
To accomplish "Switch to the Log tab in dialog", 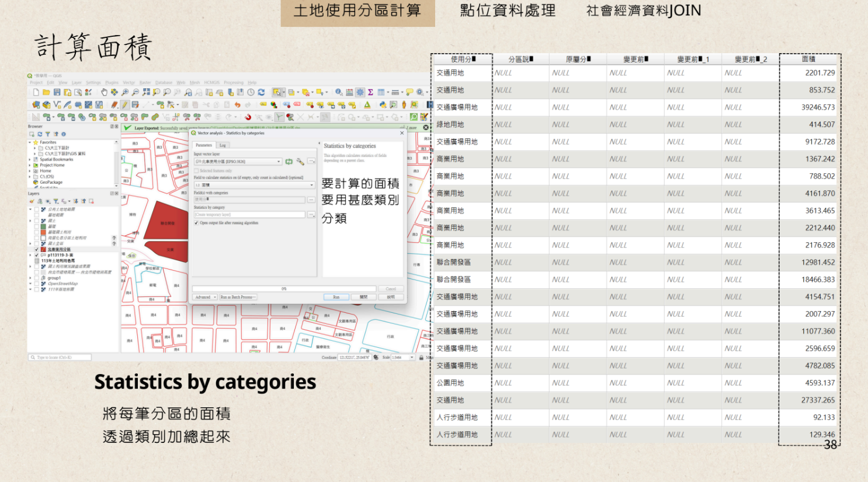I will click(x=223, y=145).
